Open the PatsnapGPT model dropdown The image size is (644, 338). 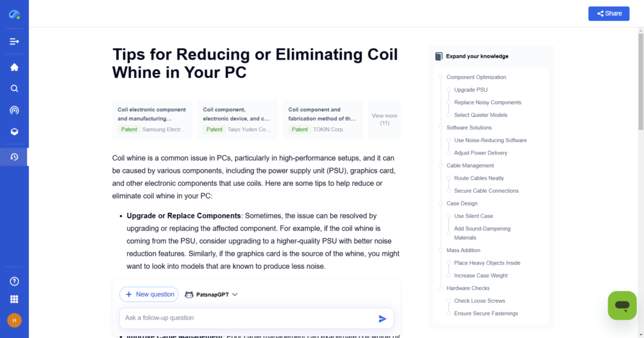(211, 294)
